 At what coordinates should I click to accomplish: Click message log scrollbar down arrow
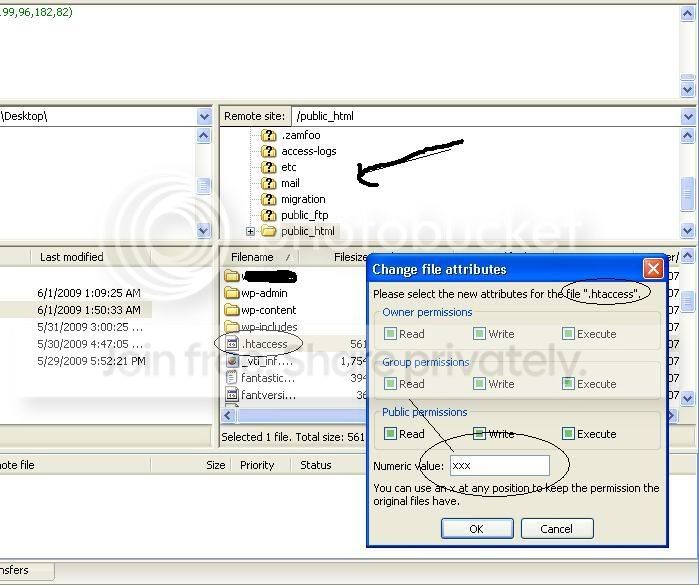(x=688, y=90)
